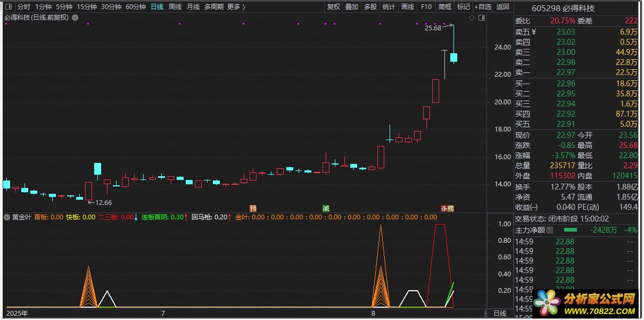The height and width of the screenshot is (320, 644).
Task: Click the 卖一 price 22.97
Action: click(x=566, y=72)
